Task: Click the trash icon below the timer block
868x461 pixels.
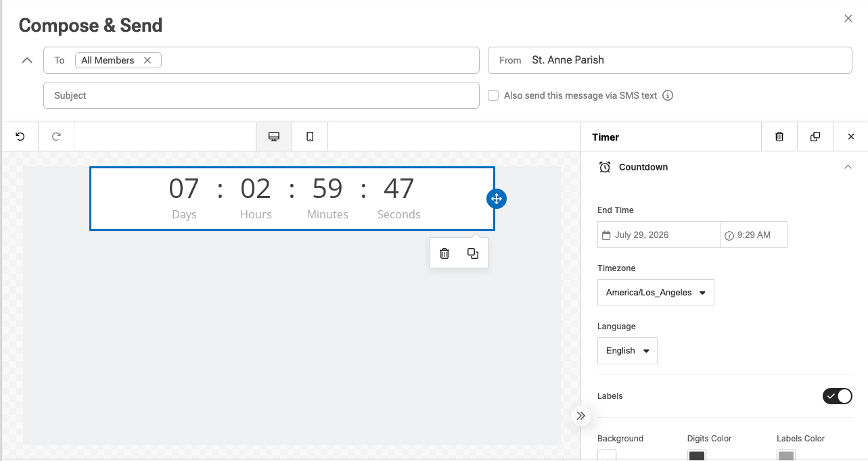Action: pos(444,253)
